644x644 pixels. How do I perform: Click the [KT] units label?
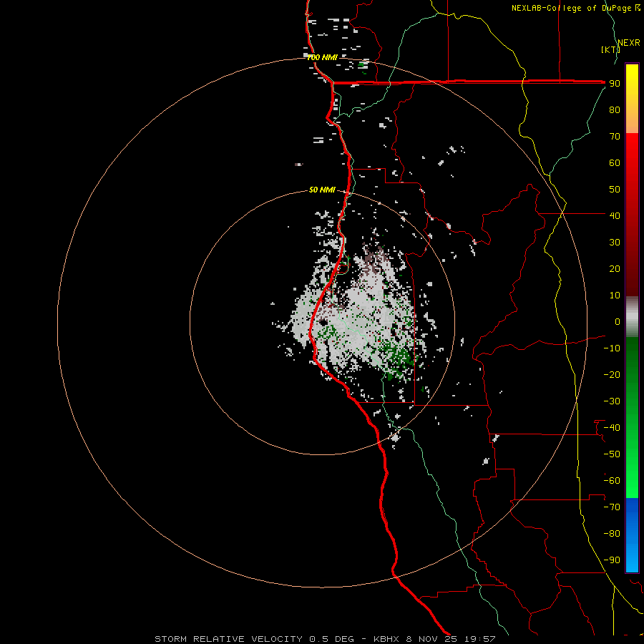(x=610, y=49)
